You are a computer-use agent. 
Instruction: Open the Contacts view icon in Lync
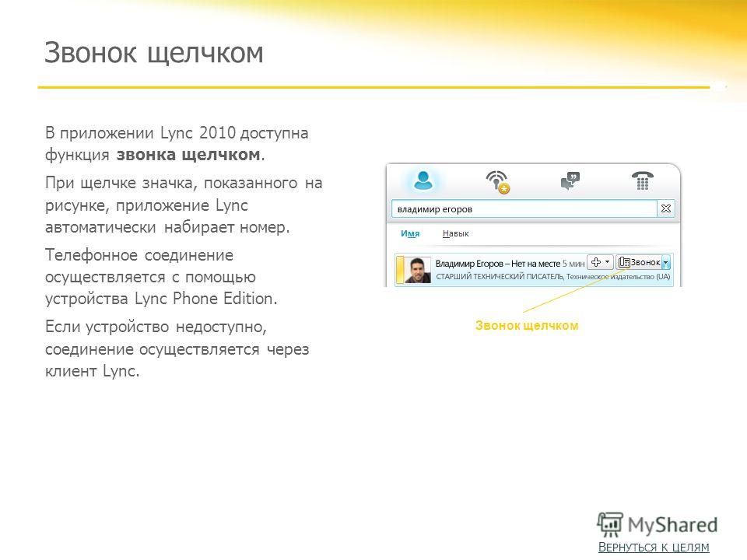pos(423,180)
